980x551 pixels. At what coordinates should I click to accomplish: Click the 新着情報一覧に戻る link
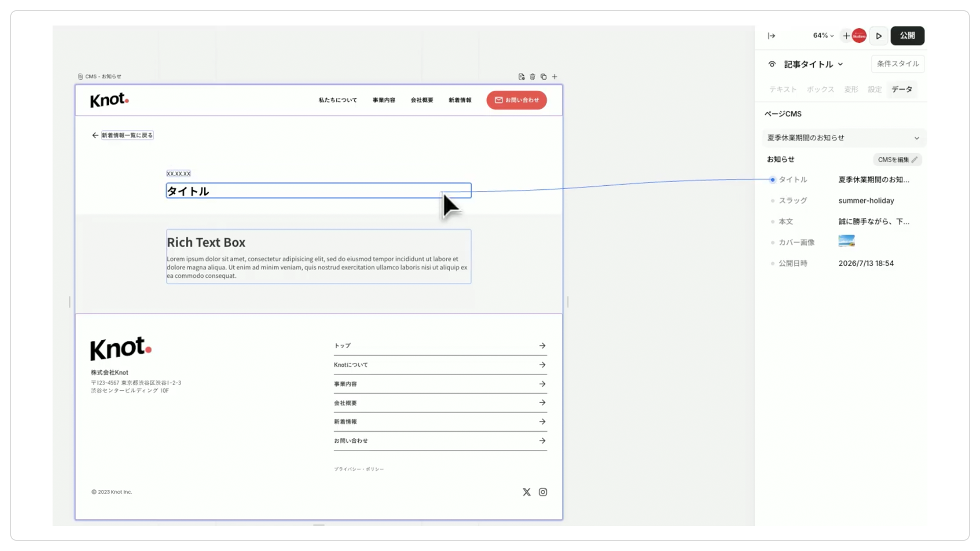click(x=127, y=135)
